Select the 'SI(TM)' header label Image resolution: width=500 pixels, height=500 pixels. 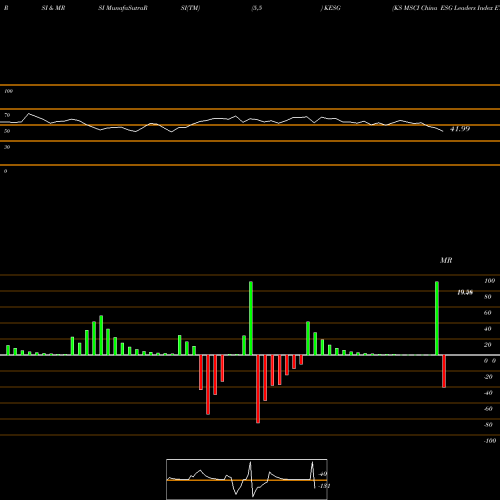click(x=190, y=8)
